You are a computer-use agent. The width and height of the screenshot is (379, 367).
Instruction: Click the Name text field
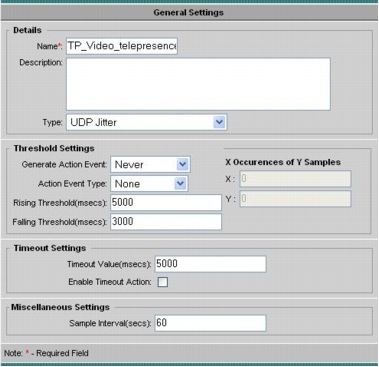pyautogui.click(x=122, y=46)
